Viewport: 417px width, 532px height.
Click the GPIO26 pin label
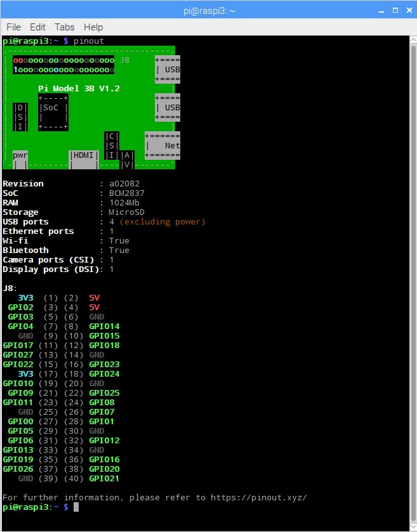[18, 469]
